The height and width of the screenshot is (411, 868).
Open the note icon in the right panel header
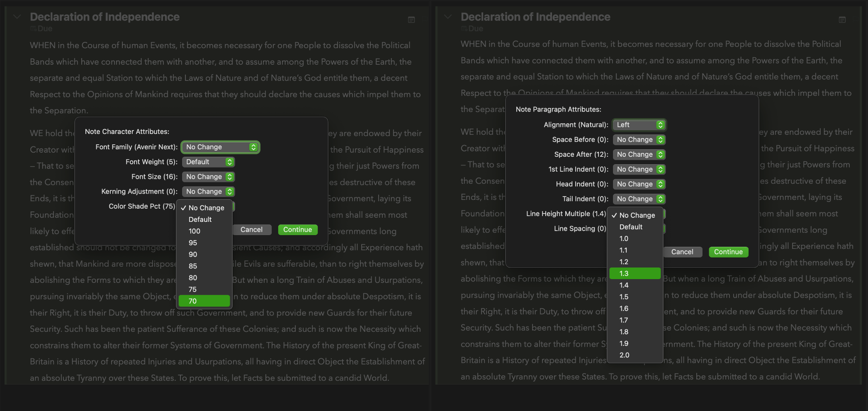842,19
